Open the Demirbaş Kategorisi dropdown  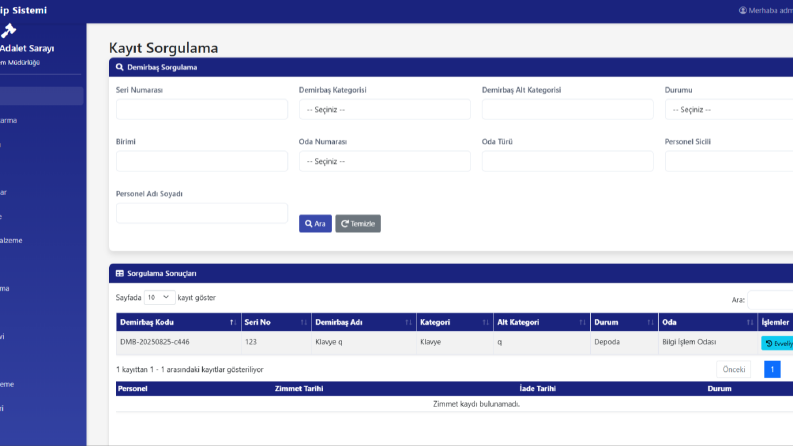(384, 110)
